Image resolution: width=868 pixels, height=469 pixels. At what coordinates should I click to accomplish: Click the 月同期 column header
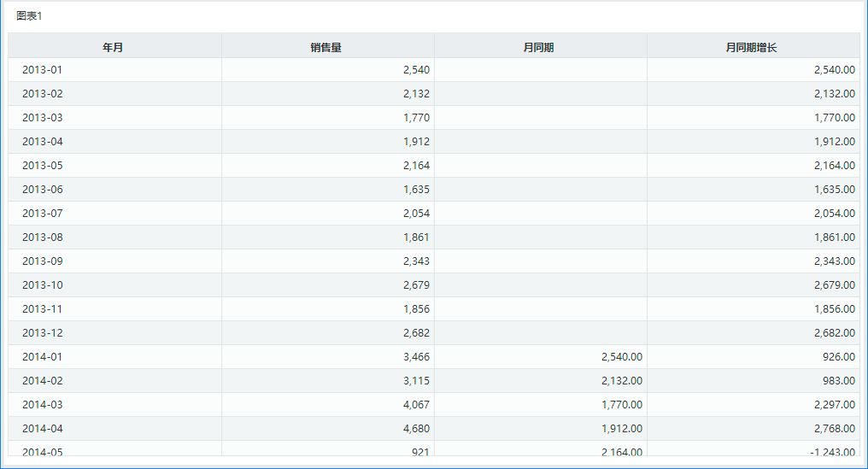[x=540, y=47]
